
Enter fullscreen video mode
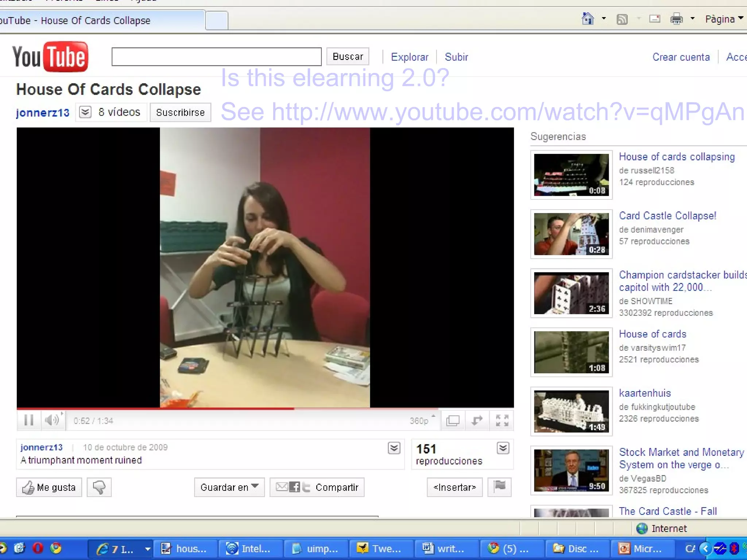(502, 420)
